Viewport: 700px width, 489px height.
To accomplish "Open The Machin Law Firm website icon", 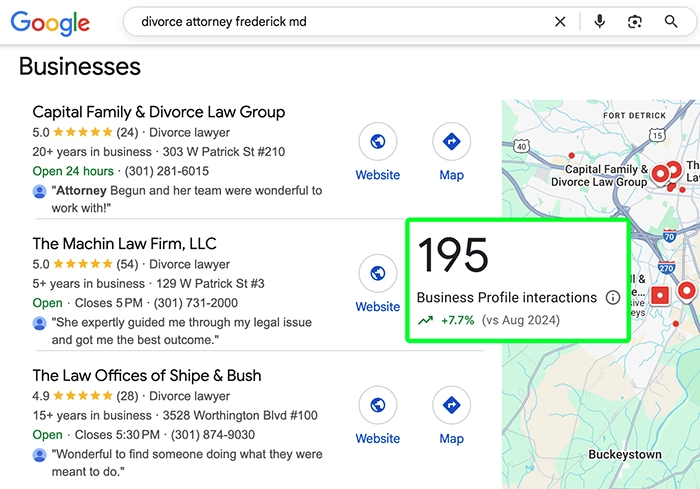I will (x=378, y=273).
